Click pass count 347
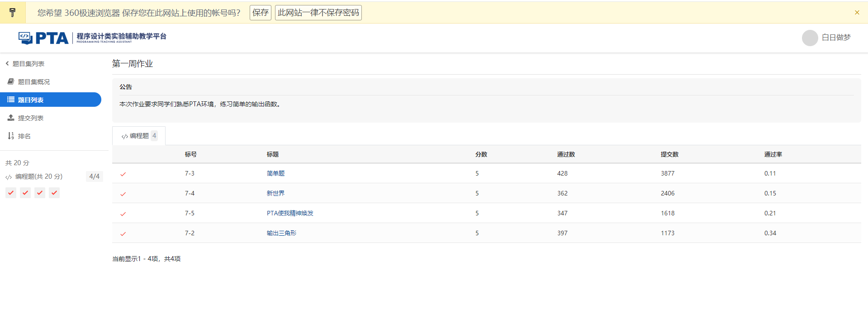 click(562, 213)
